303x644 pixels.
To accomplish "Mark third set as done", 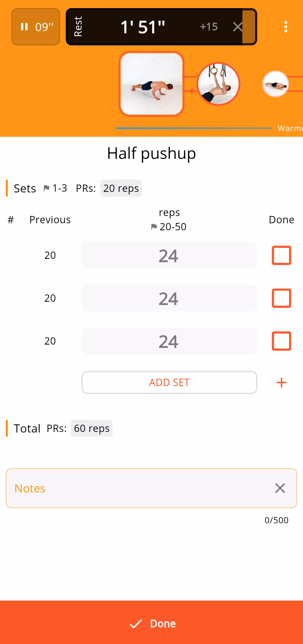I will click(x=281, y=341).
